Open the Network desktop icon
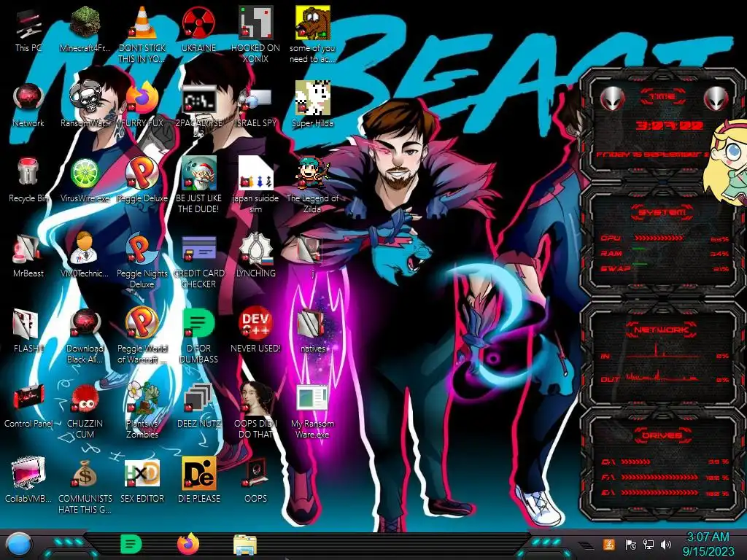Image resolution: width=747 pixels, height=560 pixels. tap(28, 106)
